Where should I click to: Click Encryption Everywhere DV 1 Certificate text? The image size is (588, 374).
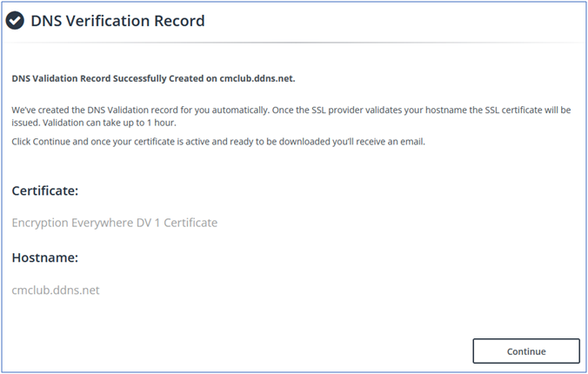114,223
